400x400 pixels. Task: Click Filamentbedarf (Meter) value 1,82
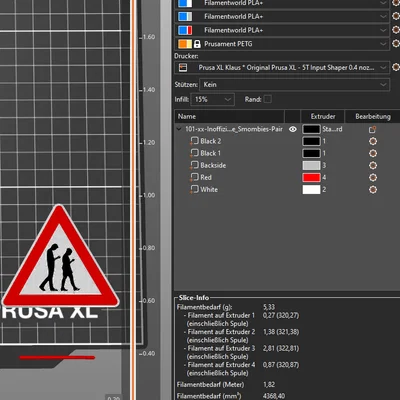click(269, 384)
